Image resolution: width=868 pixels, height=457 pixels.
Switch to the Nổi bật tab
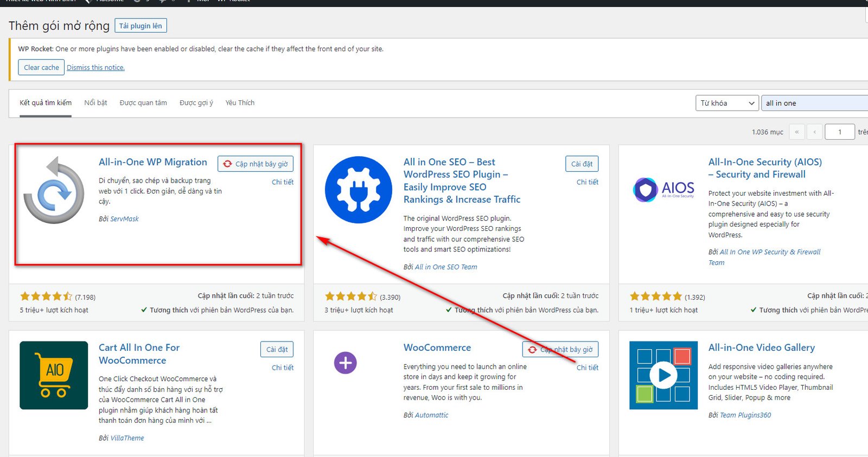(x=95, y=103)
